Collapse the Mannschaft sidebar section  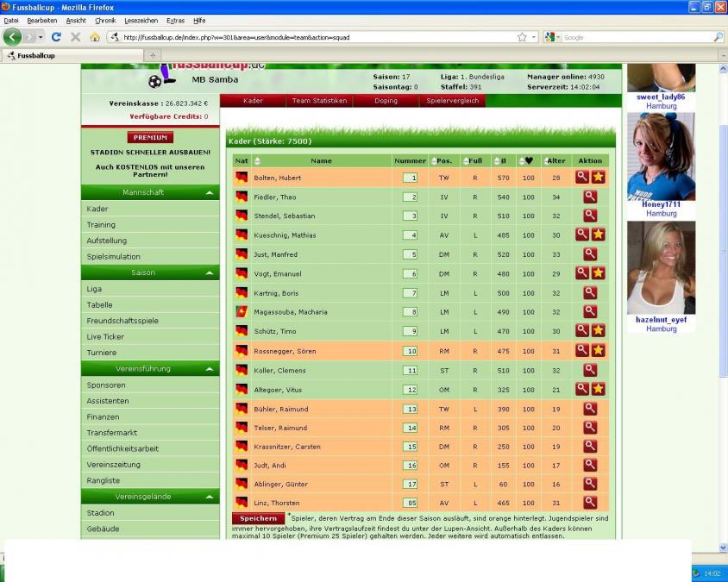point(210,192)
